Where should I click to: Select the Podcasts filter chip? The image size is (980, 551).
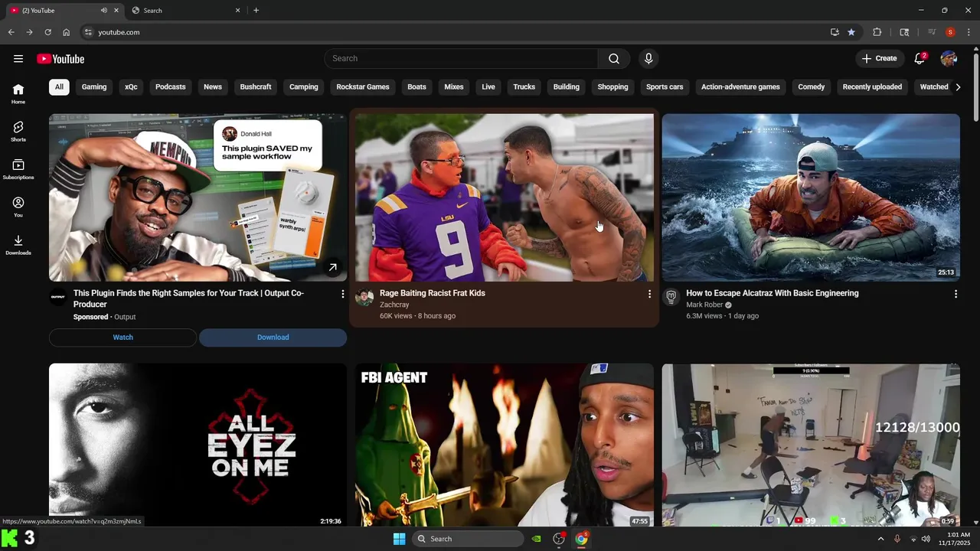click(x=171, y=86)
